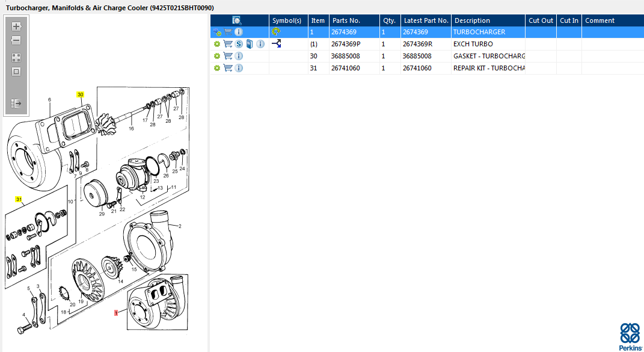This screenshot has height=352, width=644.
Task: Click latest part number 2674369R
Action: coord(418,44)
